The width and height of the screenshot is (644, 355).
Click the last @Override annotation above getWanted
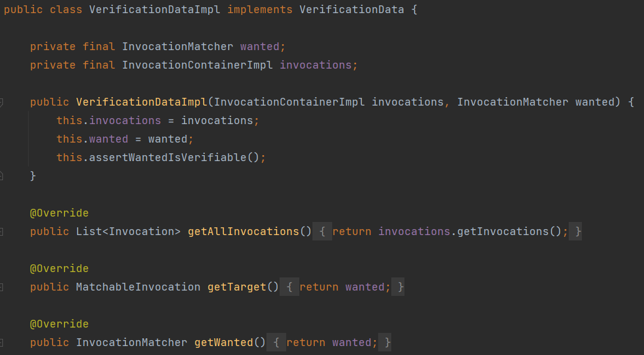coord(59,324)
